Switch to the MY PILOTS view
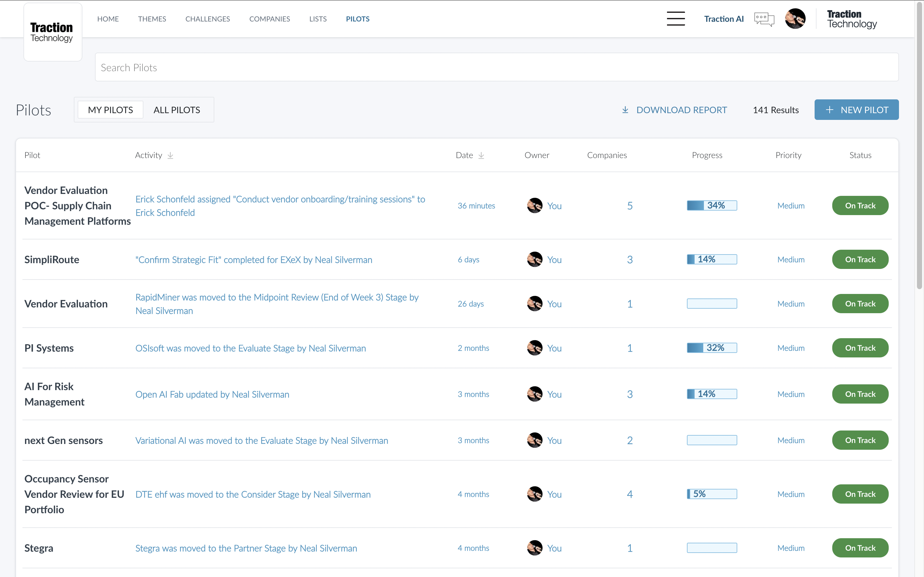The height and width of the screenshot is (577, 924). click(x=110, y=110)
